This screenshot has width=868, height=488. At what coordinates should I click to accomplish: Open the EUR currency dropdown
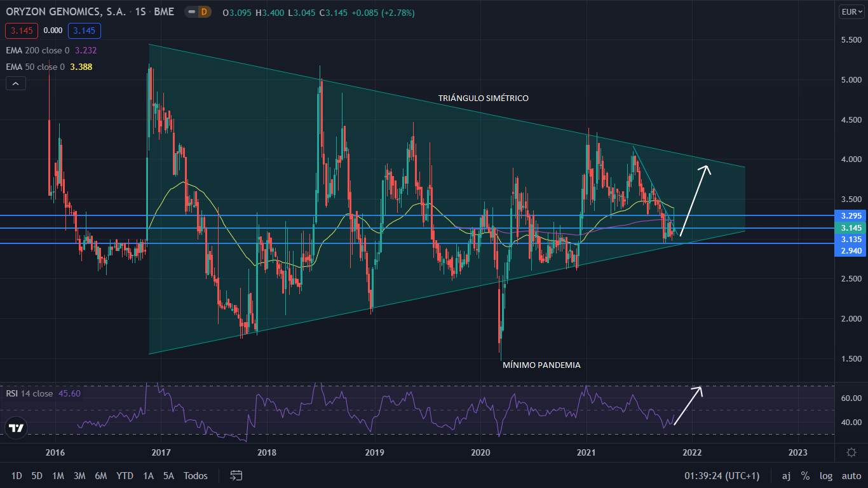click(850, 11)
